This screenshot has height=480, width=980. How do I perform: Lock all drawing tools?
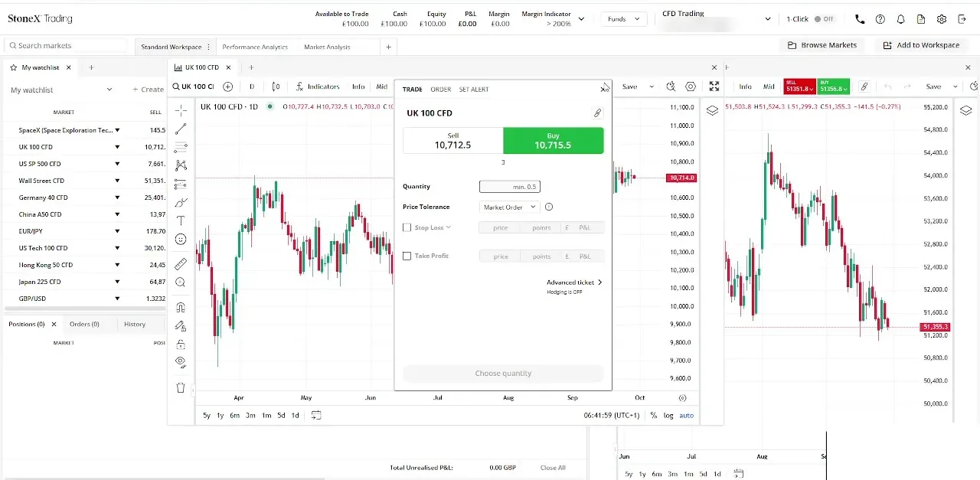click(181, 344)
